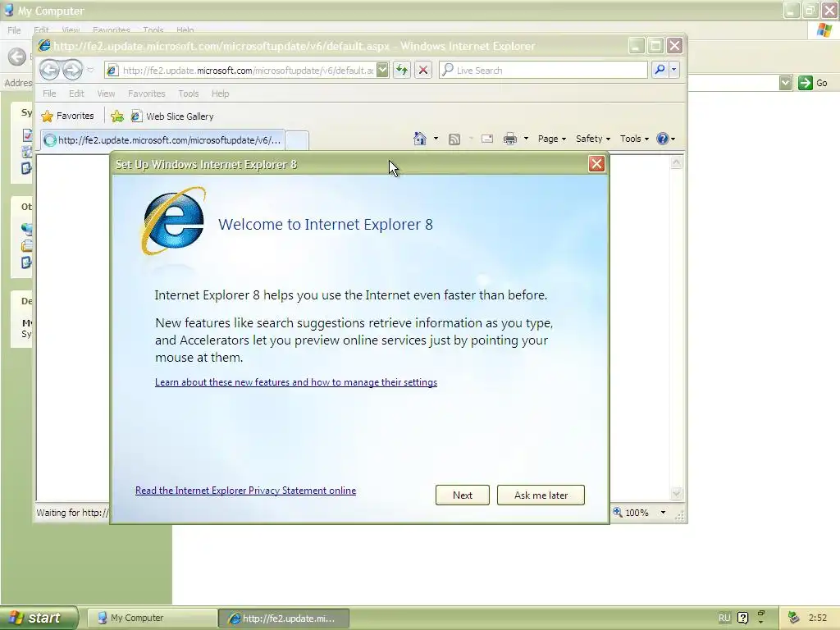Expand the Home button dropdown arrow
The height and width of the screenshot is (630, 840).
point(436,139)
